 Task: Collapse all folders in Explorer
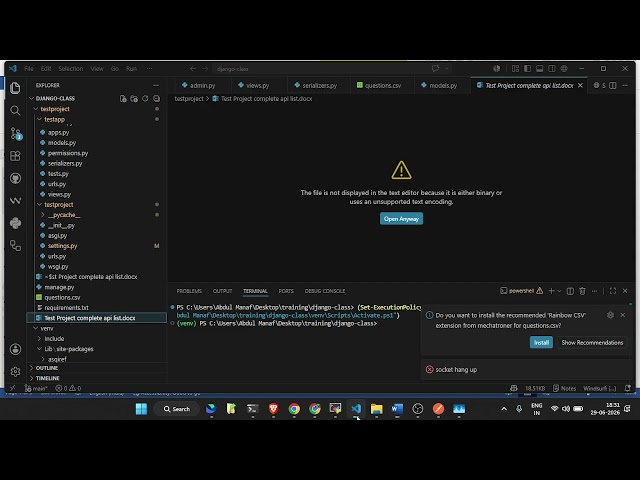156,98
